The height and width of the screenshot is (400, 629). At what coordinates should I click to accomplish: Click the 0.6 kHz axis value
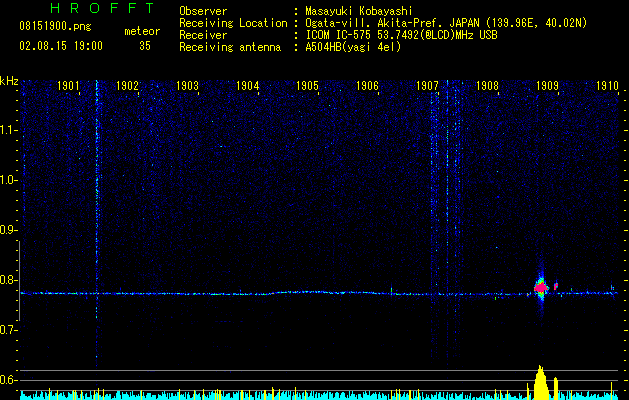click(9, 380)
